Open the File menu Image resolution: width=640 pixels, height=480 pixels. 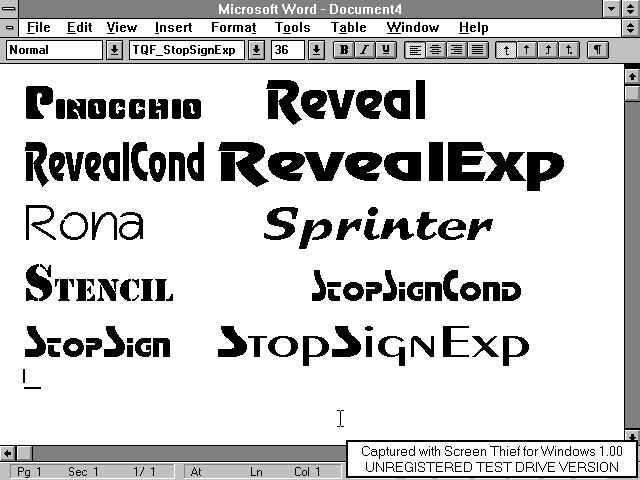click(38, 27)
